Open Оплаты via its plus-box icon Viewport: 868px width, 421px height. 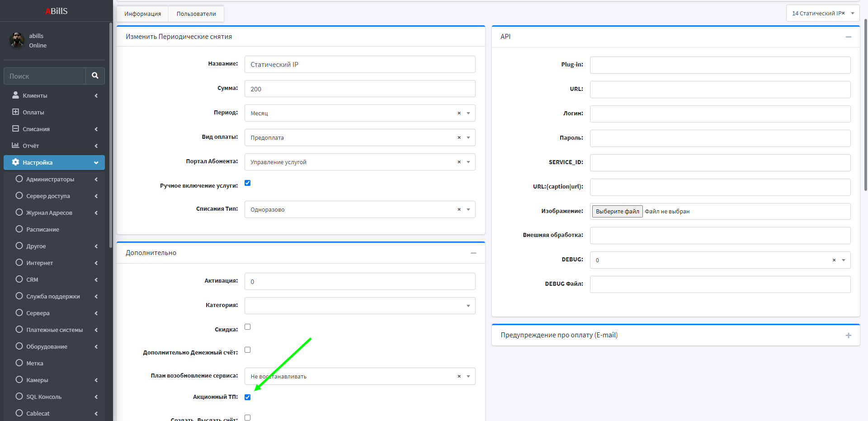[x=15, y=112]
